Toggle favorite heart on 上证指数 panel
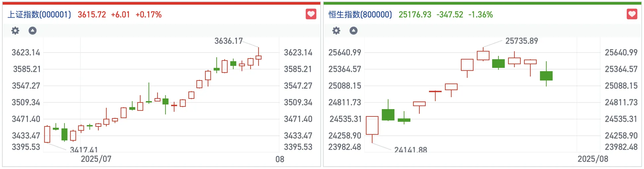Screen dimensions: 644x169 coord(311,14)
